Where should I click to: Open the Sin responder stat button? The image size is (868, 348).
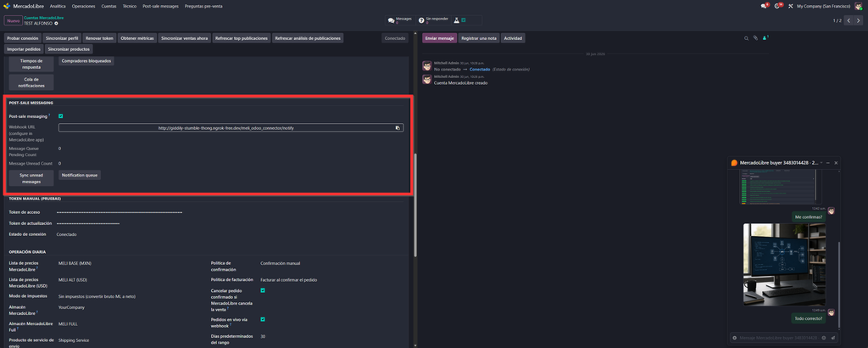tap(431, 20)
